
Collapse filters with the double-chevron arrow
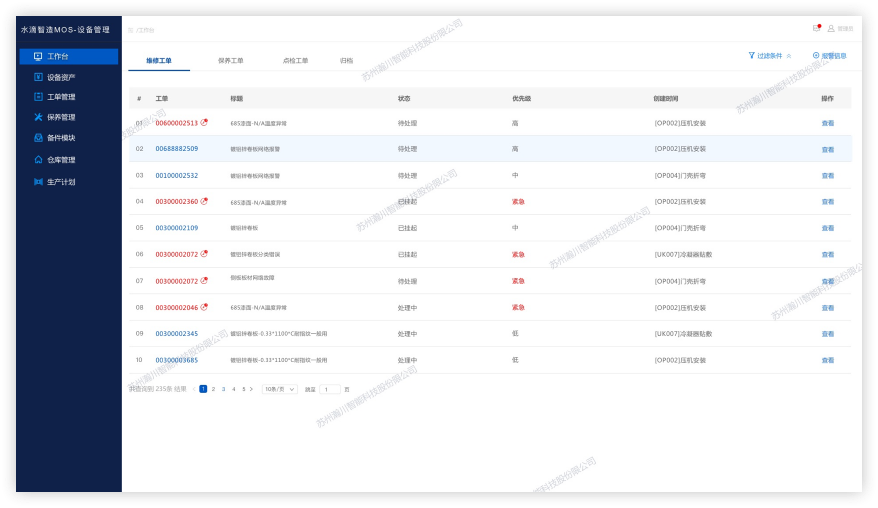(788, 56)
